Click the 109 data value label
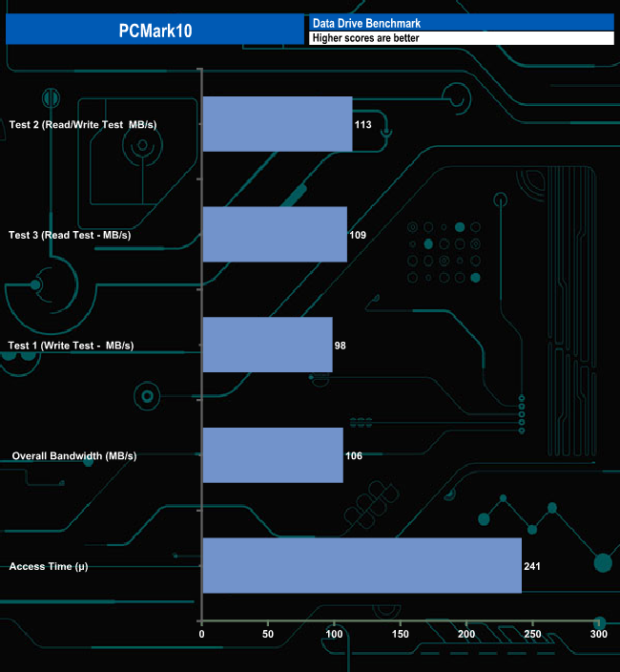 358,235
